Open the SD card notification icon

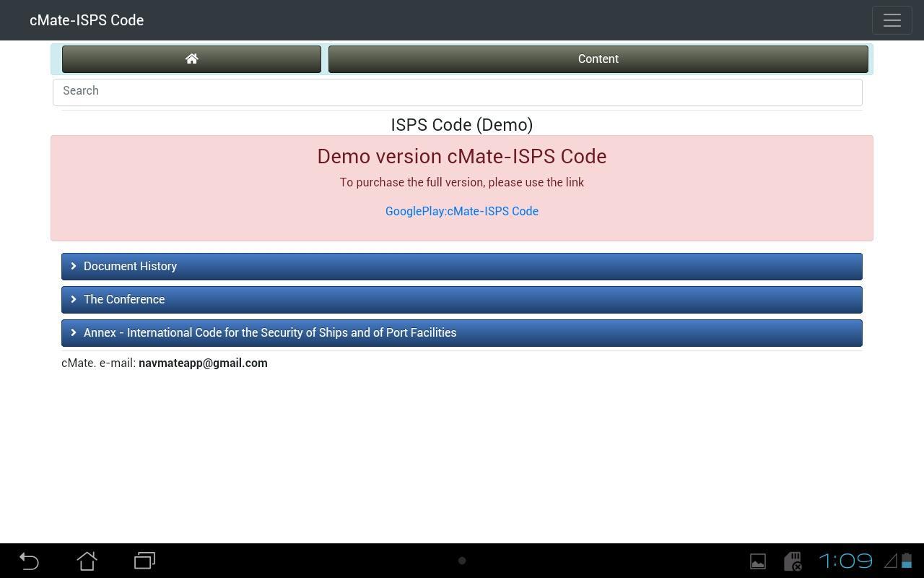pos(793,561)
